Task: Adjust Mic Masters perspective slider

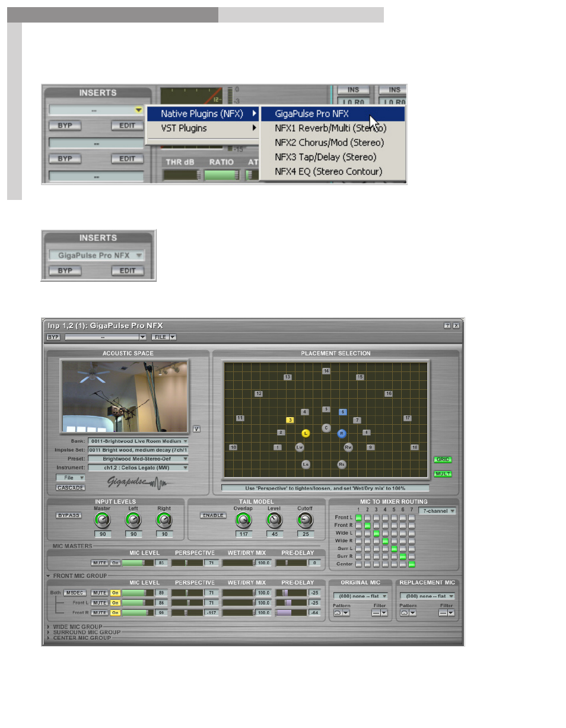Action: point(187,562)
